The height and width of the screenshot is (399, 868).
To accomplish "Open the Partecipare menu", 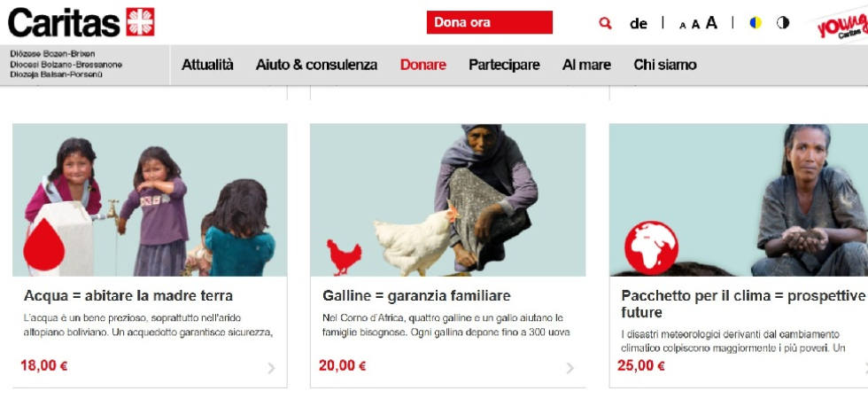I will point(504,65).
